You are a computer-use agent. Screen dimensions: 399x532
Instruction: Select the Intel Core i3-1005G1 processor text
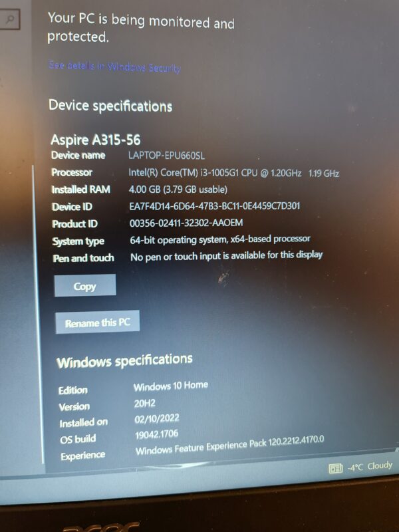coord(234,173)
